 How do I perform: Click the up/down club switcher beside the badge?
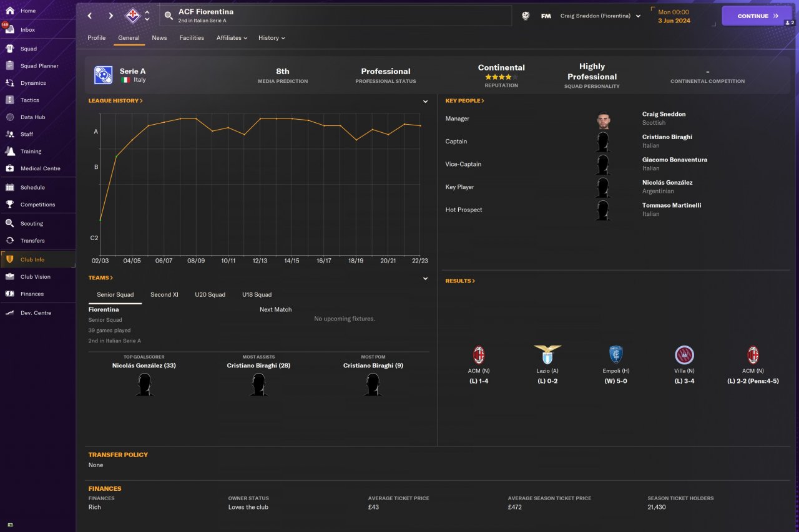click(x=147, y=16)
